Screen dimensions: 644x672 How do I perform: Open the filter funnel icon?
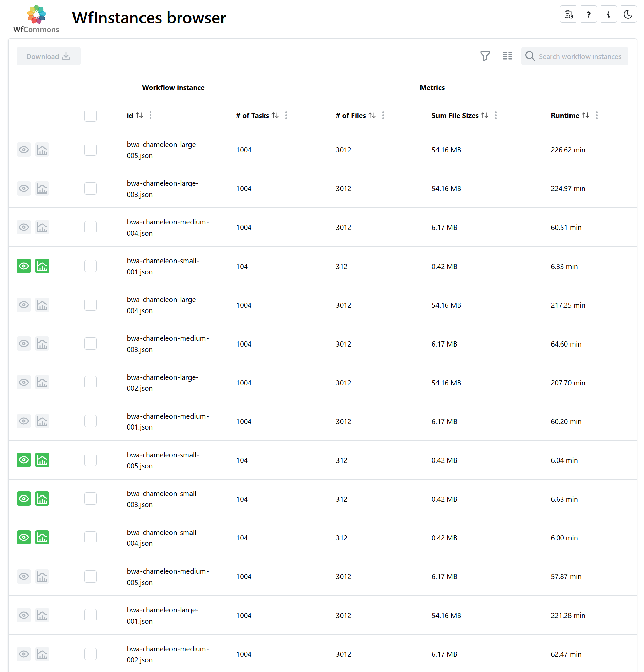[x=484, y=56]
